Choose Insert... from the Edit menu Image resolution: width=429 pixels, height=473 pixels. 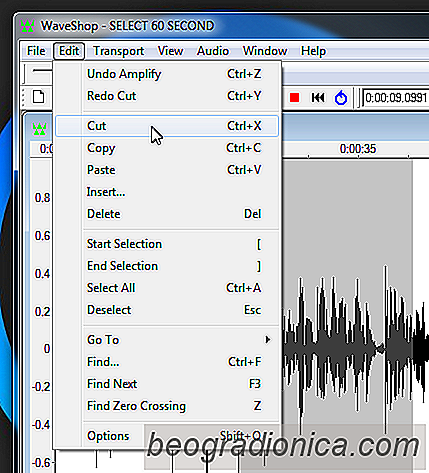pyautogui.click(x=167, y=192)
